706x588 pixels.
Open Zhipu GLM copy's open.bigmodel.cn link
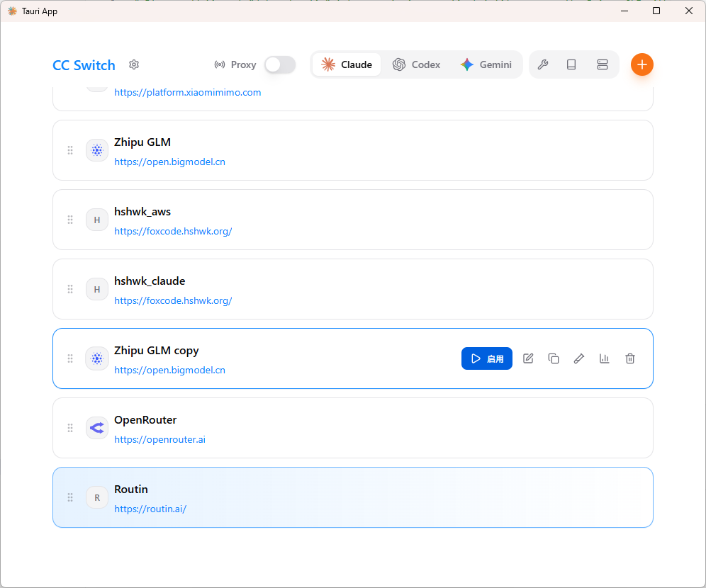tap(169, 371)
